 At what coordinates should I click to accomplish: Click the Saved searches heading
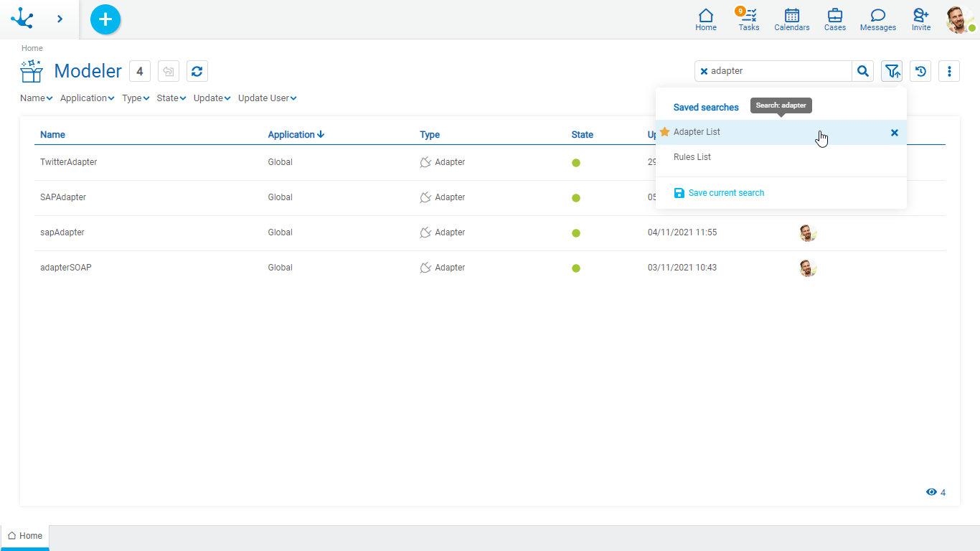[x=706, y=107]
